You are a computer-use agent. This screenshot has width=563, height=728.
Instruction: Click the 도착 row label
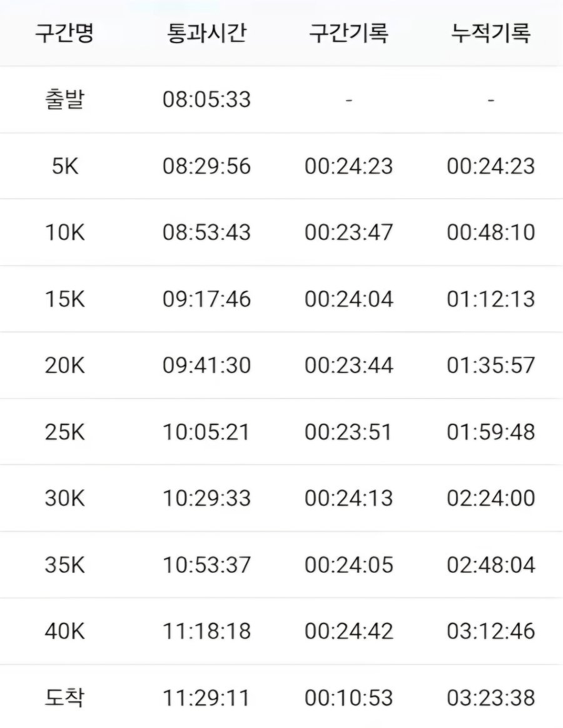(x=64, y=697)
